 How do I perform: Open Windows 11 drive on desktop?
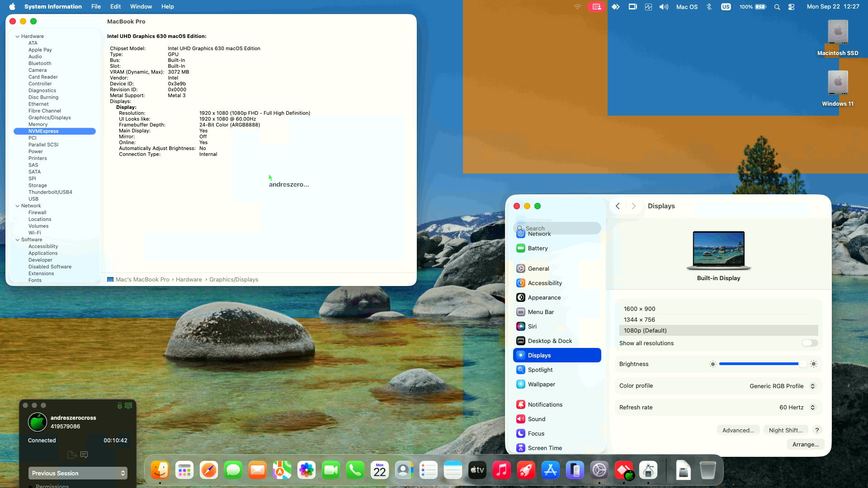click(838, 89)
